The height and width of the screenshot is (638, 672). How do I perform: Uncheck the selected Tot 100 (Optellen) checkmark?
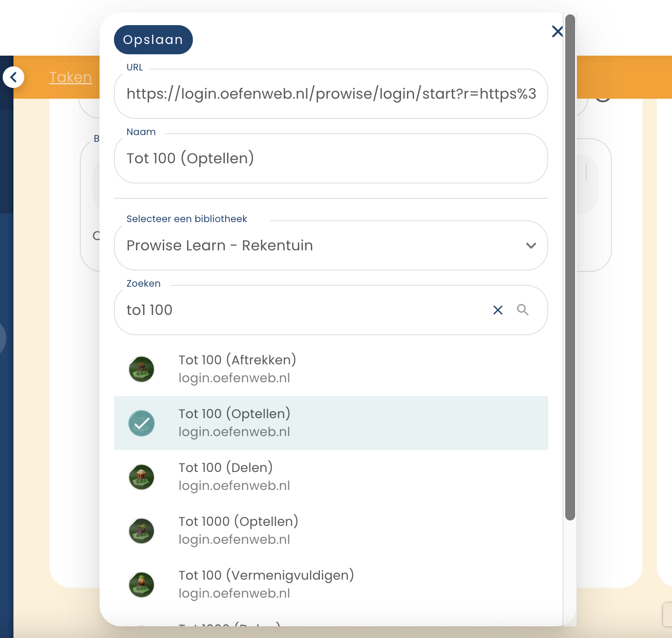pyautogui.click(x=142, y=423)
